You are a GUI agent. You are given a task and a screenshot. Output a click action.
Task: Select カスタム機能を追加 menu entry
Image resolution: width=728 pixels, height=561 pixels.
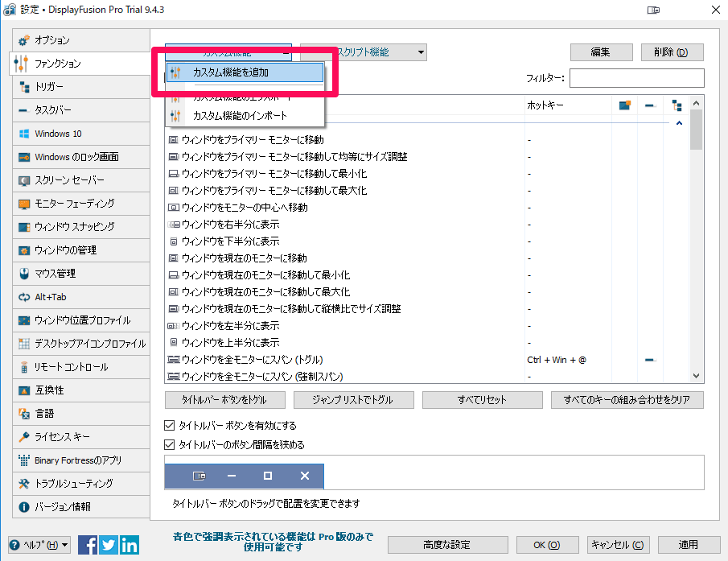point(245,72)
